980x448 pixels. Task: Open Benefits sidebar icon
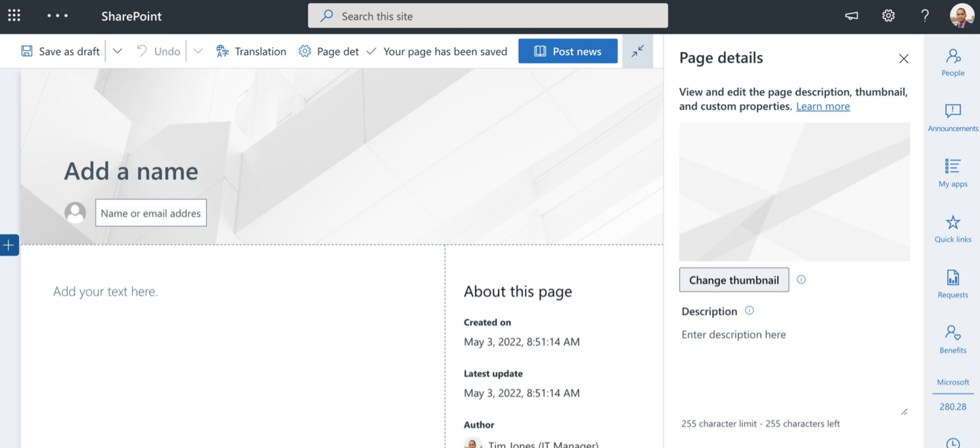(953, 339)
